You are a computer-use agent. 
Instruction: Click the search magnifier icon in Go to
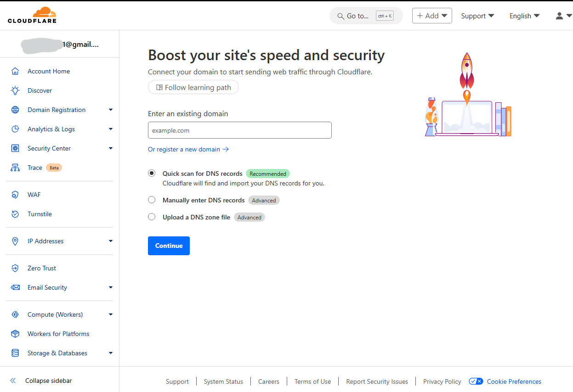click(340, 16)
